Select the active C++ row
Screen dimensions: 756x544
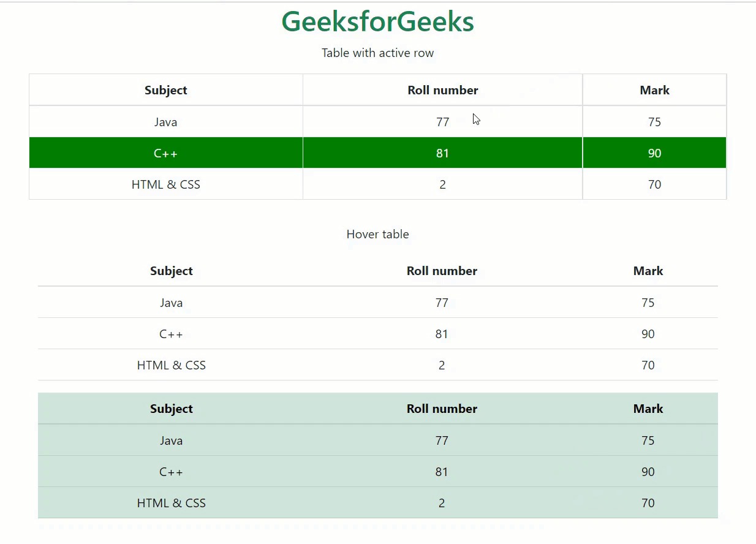point(166,153)
